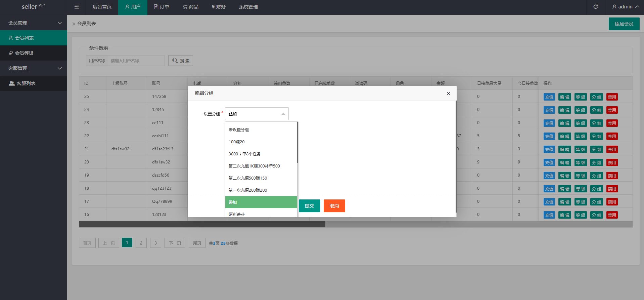This screenshot has height=300, width=644.
Task: Choose 100赚20 from the dropdown list
Action: tap(261, 142)
